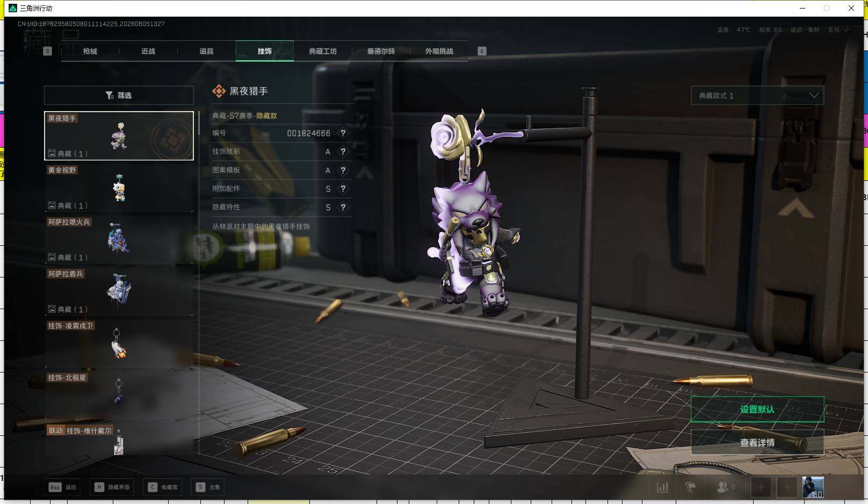Select the 联动 挂饰-维什戴尔 charm card
Viewport: 868px width, 504px height.
(119, 440)
